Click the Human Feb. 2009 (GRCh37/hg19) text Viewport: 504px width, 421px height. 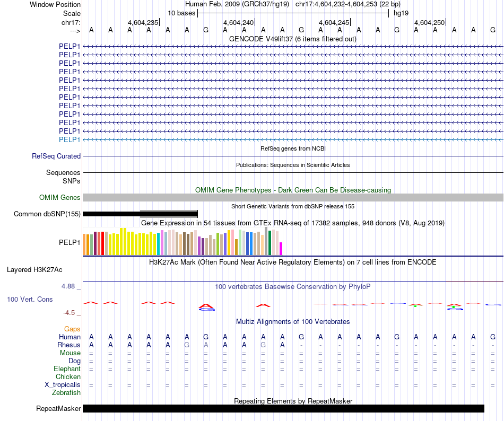click(237, 4)
